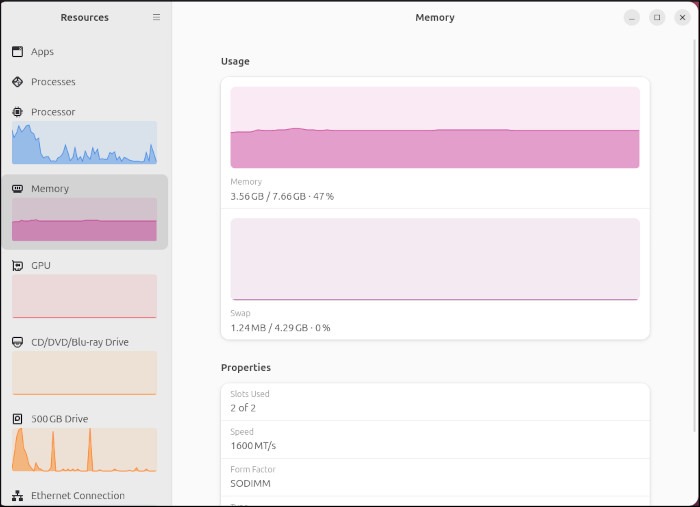700x507 pixels.
Task: Select the Slots Used property row
Action: click(435, 401)
